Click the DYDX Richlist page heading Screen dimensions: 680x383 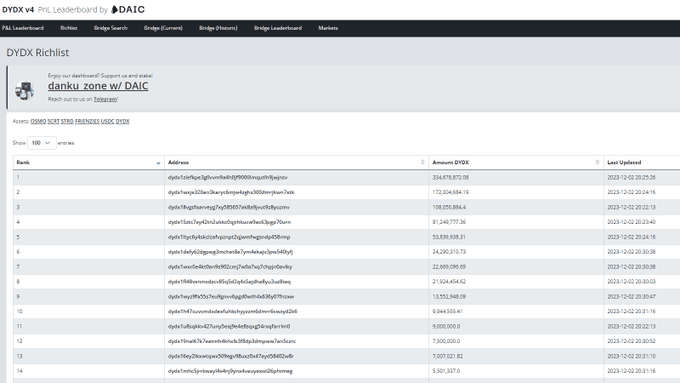click(38, 52)
